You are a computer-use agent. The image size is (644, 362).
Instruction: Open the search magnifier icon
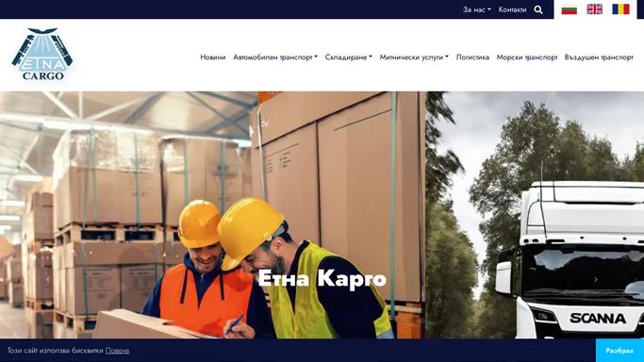pyautogui.click(x=538, y=9)
